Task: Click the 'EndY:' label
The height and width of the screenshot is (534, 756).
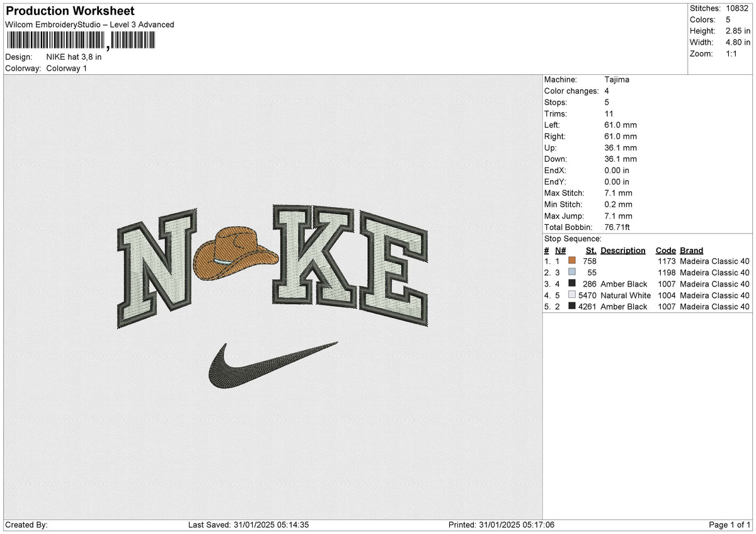Action: point(556,182)
